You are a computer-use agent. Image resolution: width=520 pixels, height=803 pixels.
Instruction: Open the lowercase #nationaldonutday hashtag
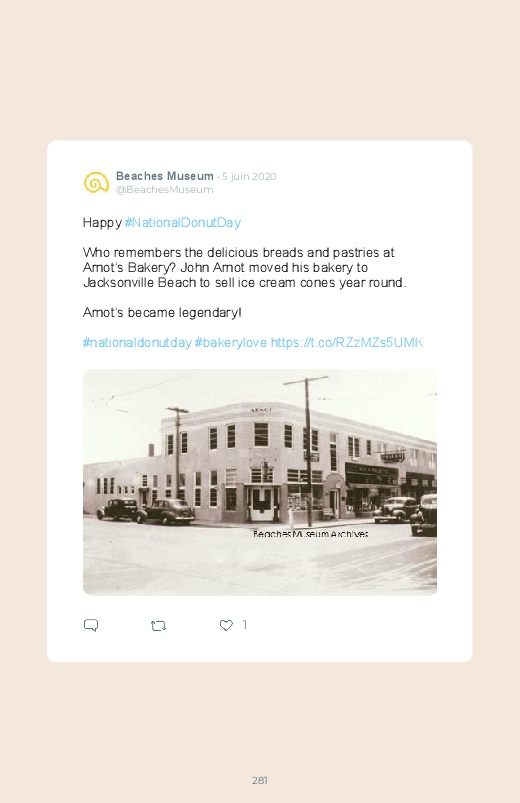point(137,343)
